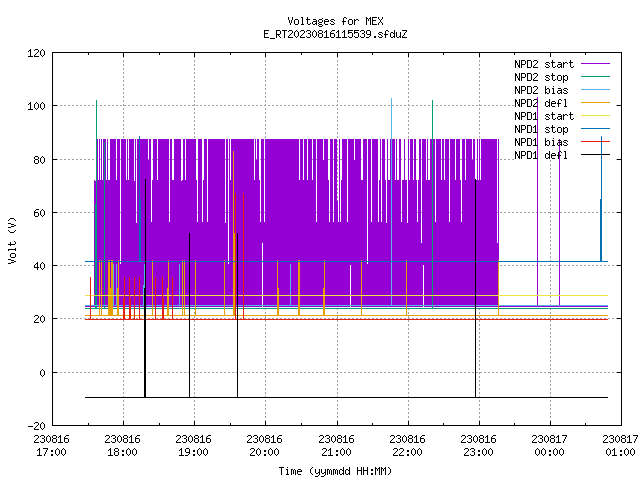Click the 'NPD2 bias' legend label
The width and height of the screenshot is (640, 480).
[541, 90]
